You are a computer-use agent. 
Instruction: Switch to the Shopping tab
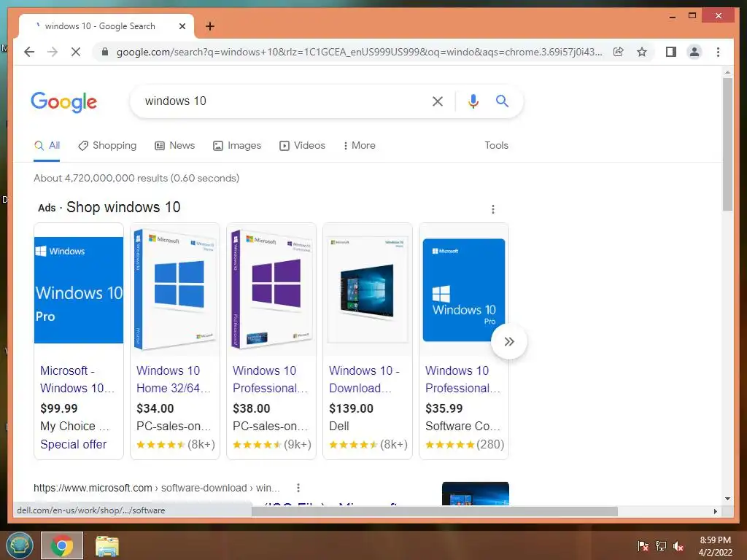(x=107, y=146)
